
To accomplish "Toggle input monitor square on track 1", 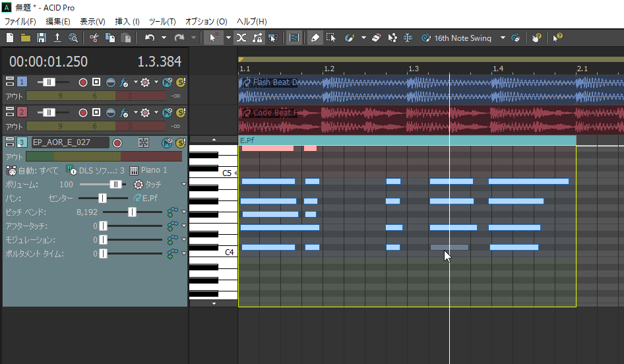I will (96, 82).
